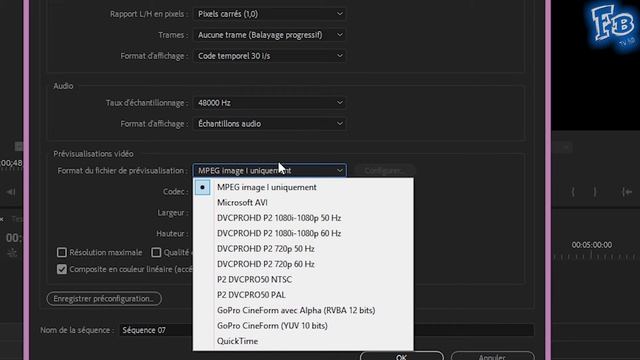Open the Trames dropdown
Image resolution: width=640 pixels, height=360 pixels.
269,35
